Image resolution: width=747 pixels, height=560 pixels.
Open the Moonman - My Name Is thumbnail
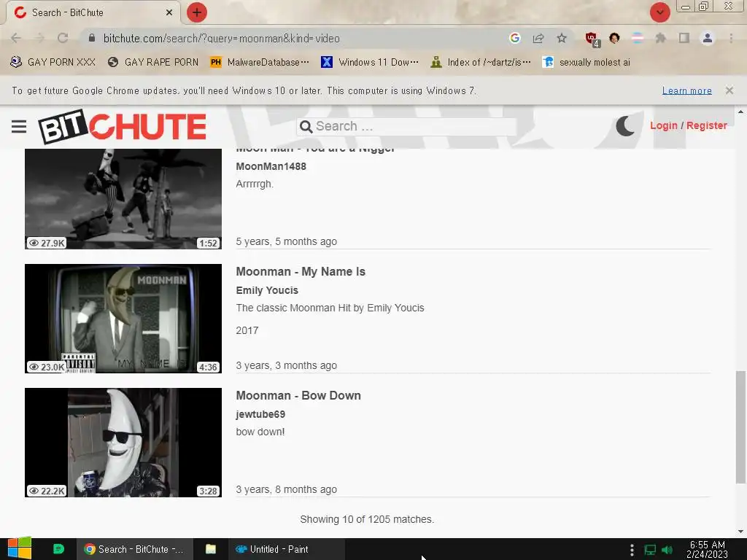(123, 319)
